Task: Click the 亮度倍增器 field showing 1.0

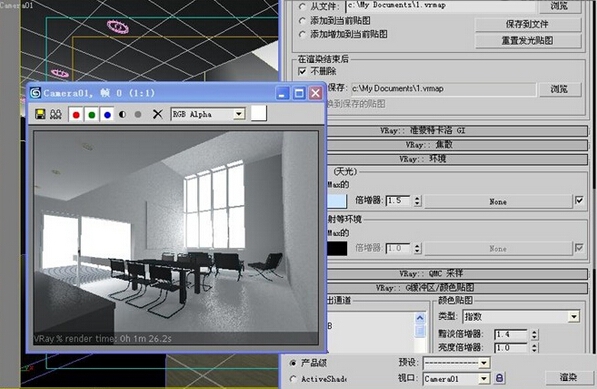Action: [511, 348]
